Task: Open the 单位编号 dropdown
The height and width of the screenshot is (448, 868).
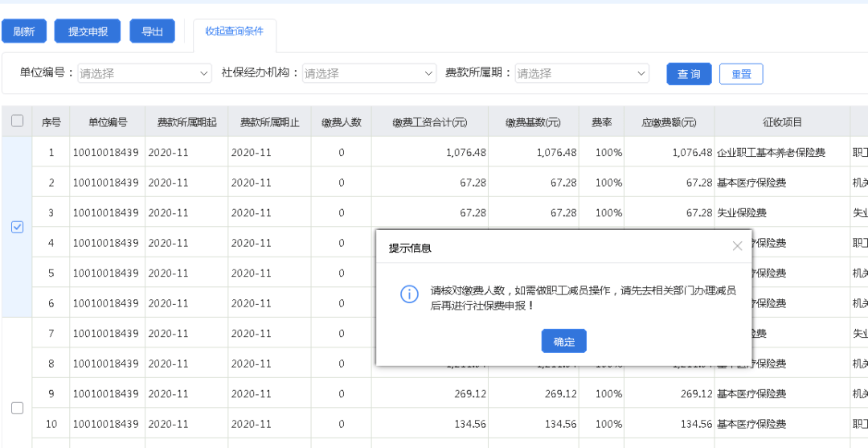Action: coord(145,73)
